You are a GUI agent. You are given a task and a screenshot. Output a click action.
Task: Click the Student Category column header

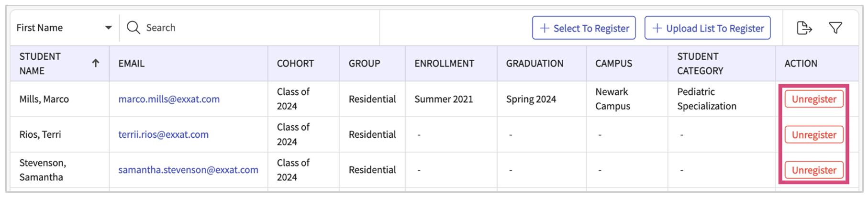click(700, 64)
